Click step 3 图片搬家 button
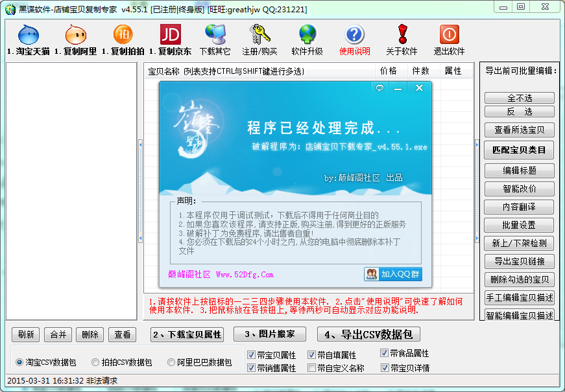 click(x=270, y=334)
